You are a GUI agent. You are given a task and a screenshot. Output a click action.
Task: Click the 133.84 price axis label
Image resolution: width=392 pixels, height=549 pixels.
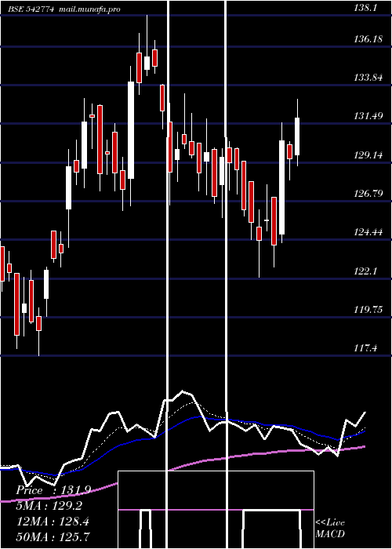368,78
